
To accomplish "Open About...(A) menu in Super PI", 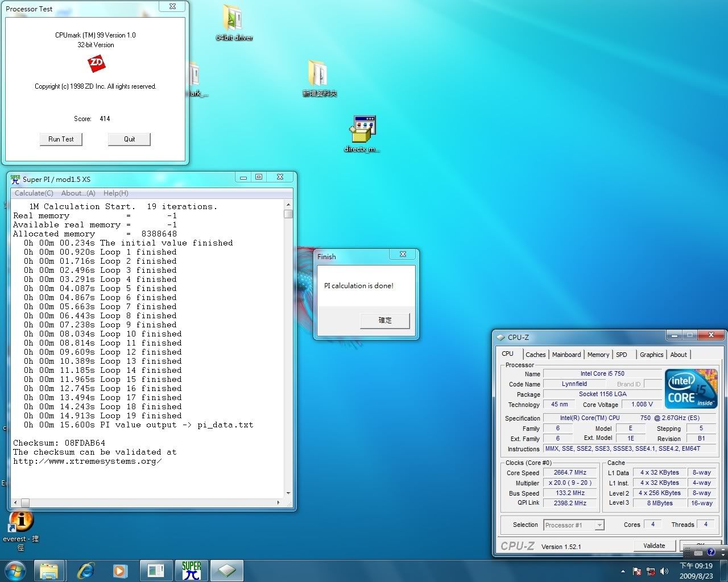I will click(78, 193).
